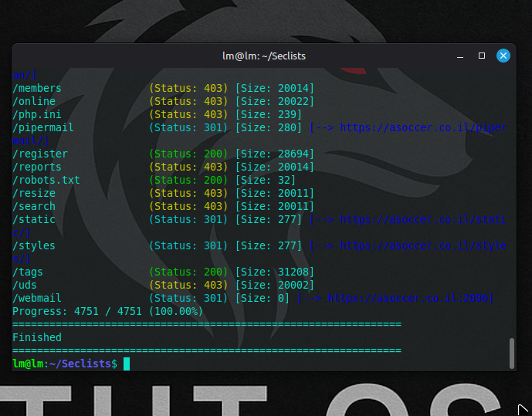Click the 'Finished' status line
The height and width of the screenshot is (416, 532).
[37, 338]
